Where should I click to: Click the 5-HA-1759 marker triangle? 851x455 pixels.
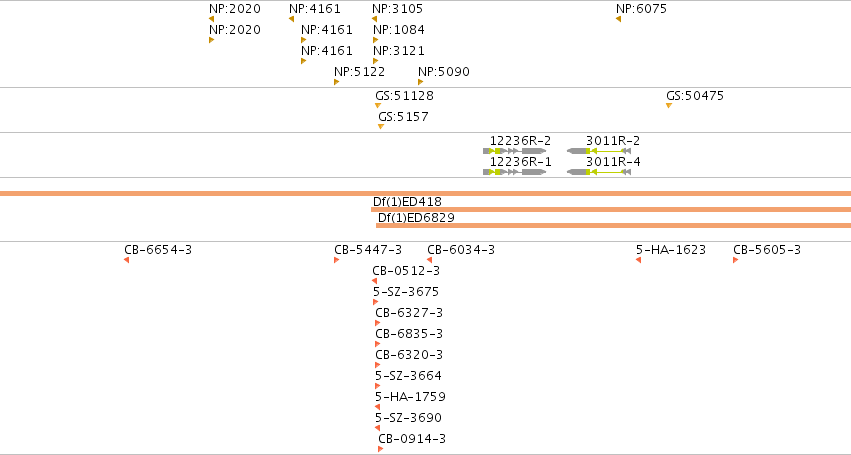(377, 407)
